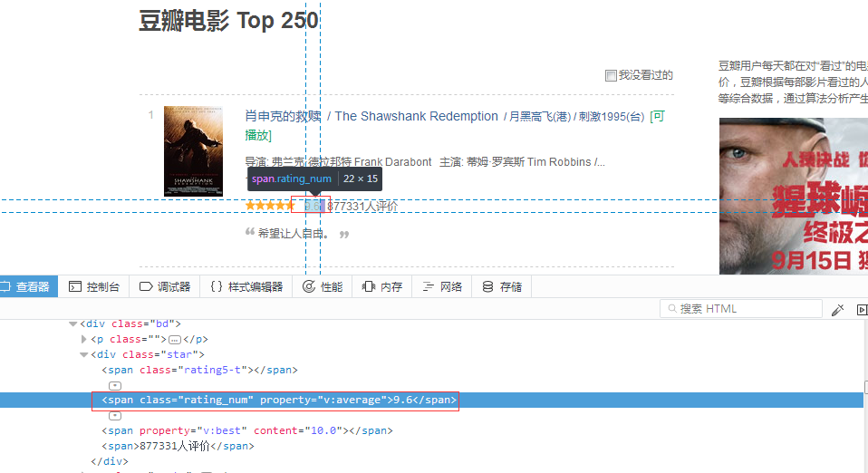Image resolution: width=868 pixels, height=473 pixels.
Task: Click the debugger icon in 调试器 tab
Action: coord(146,286)
